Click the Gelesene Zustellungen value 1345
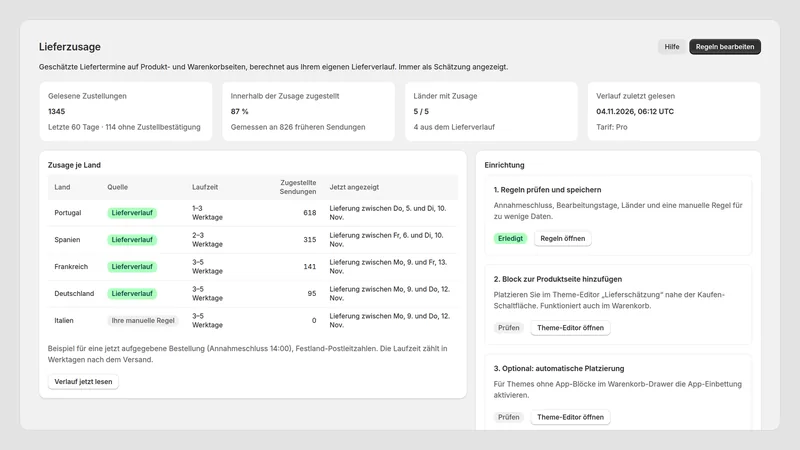800x450 pixels. point(57,111)
